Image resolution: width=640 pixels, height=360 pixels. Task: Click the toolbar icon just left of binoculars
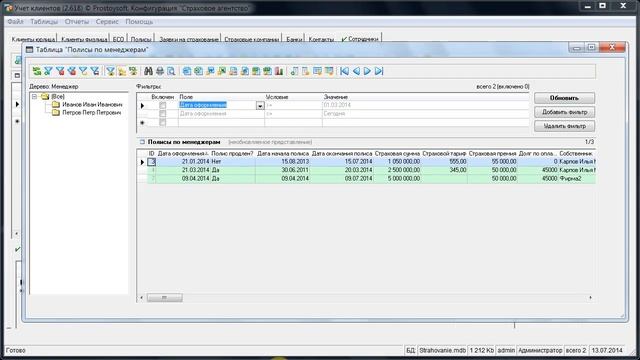click(x=133, y=71)
